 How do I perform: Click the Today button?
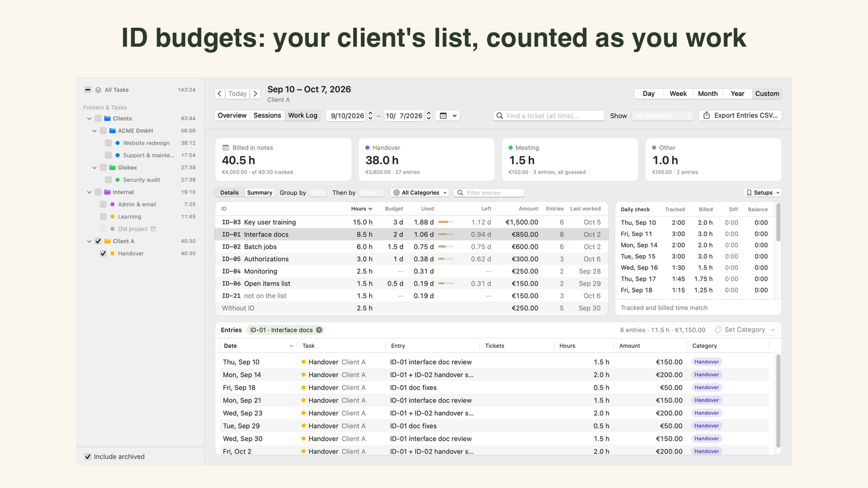tap(237, 94)
